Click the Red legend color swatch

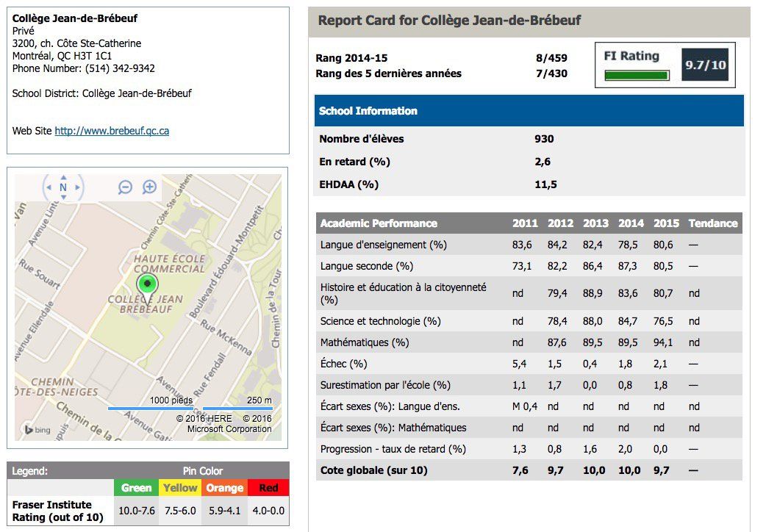coord(268,488)
